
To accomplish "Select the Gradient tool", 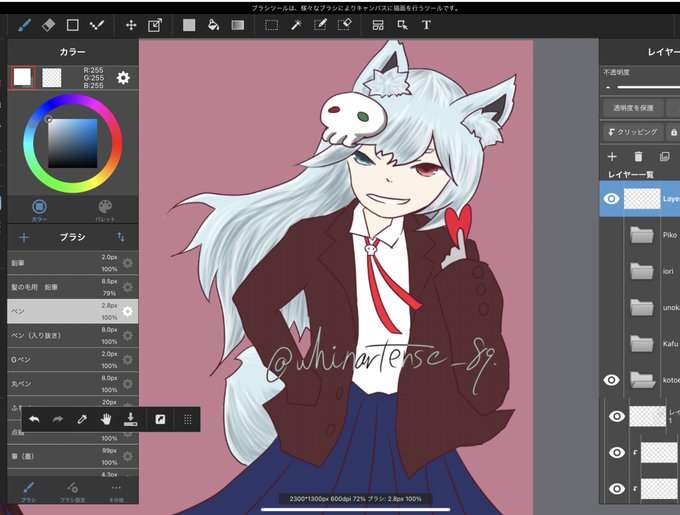I will pos(238,25).
